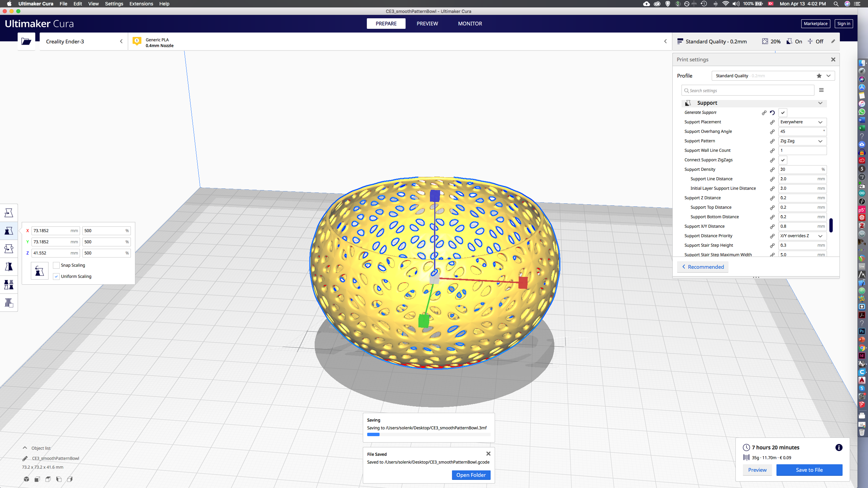The height and width of the screenshot is (488, 868).
Task: Enable Snap Scaling checkbox
Action: pyautogui.click(x=56, y=265)
